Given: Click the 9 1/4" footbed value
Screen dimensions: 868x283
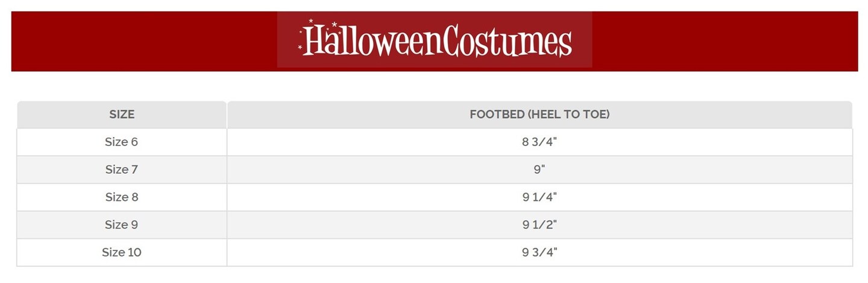Looking at the screenshot, I should point(539,197).
